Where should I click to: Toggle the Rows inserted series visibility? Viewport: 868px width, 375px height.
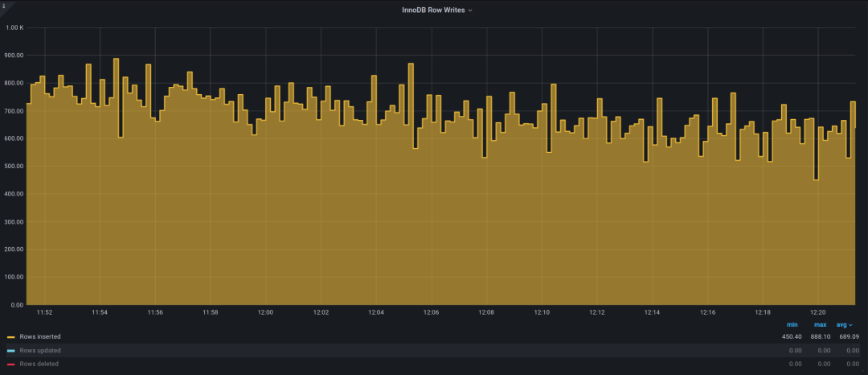[40, 336]
